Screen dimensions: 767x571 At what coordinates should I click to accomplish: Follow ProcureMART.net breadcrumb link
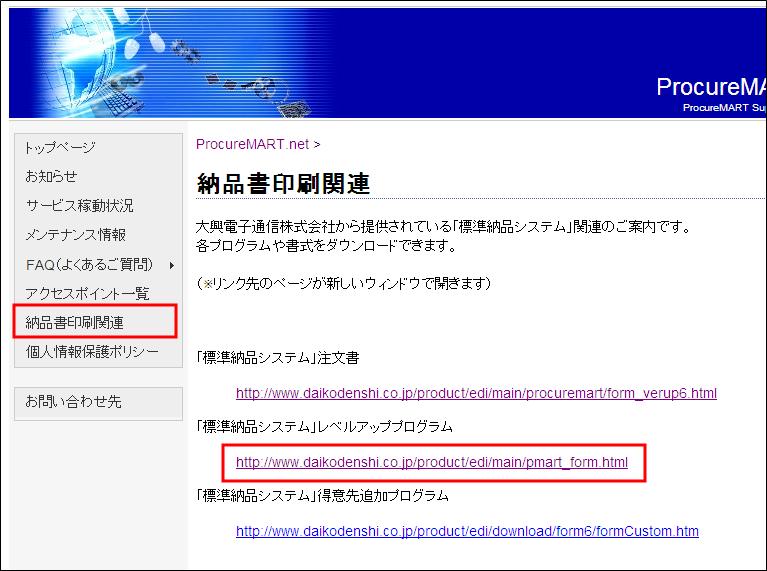[252, 144]
